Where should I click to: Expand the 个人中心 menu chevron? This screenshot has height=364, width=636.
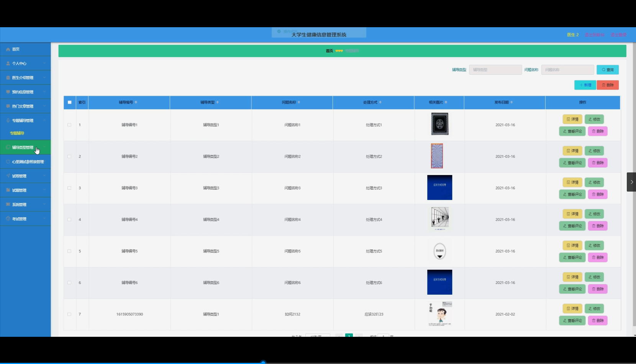(44, 64)
